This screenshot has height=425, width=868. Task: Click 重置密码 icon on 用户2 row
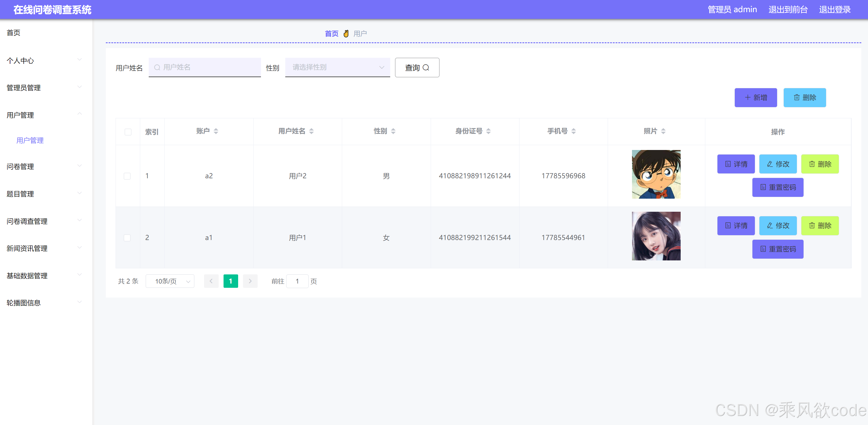[763, 187]
